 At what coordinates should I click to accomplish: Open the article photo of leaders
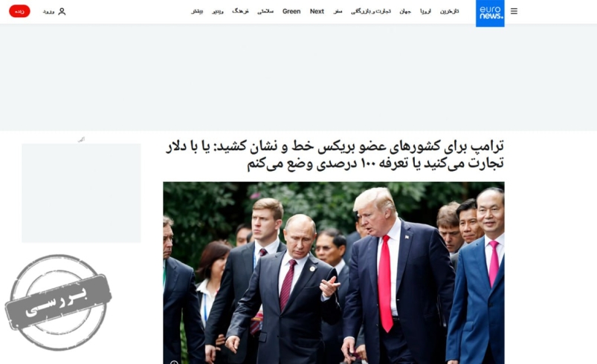coord(334,273)
